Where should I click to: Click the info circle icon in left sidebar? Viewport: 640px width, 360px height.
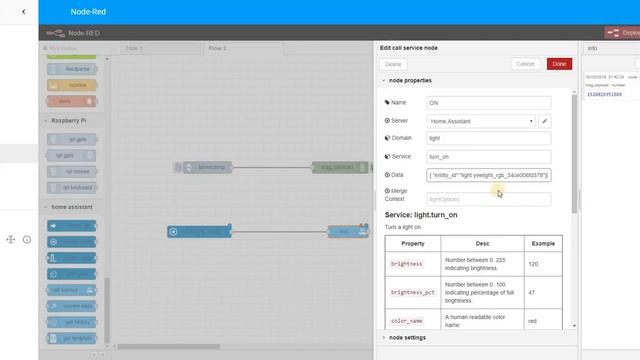point(27,240)
